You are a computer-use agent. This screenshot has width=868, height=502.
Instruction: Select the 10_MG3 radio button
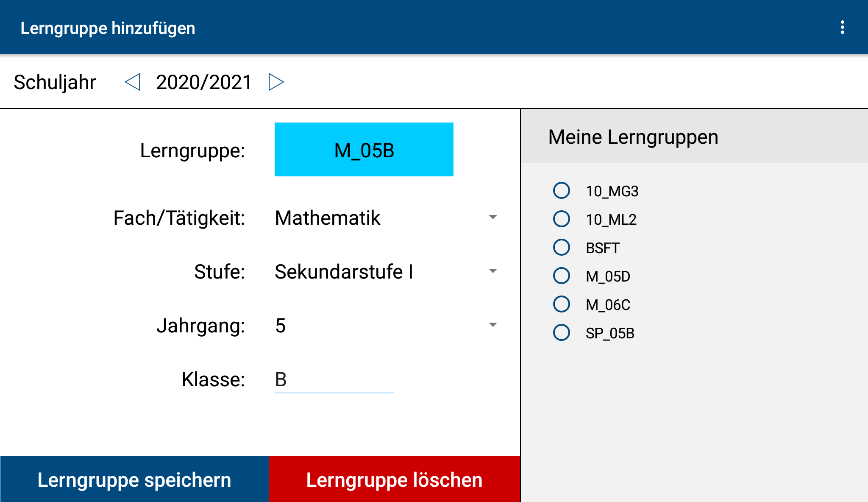point(562,191)
